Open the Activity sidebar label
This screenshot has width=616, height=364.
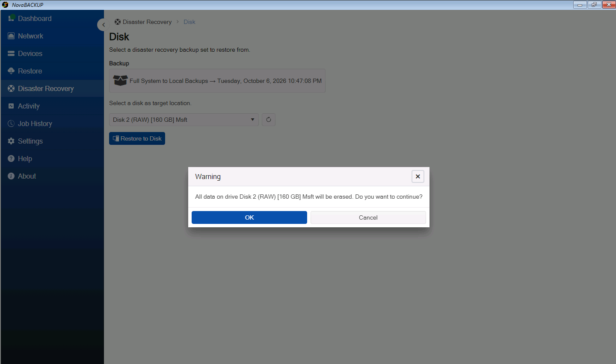pyautogui.click(x=29, y=106)
